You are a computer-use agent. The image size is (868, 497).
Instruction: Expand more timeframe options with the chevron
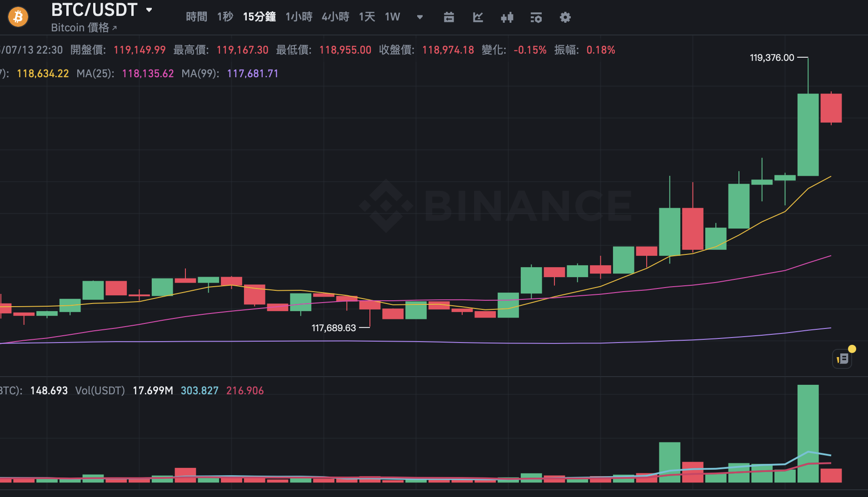click(x=419, y=17)
